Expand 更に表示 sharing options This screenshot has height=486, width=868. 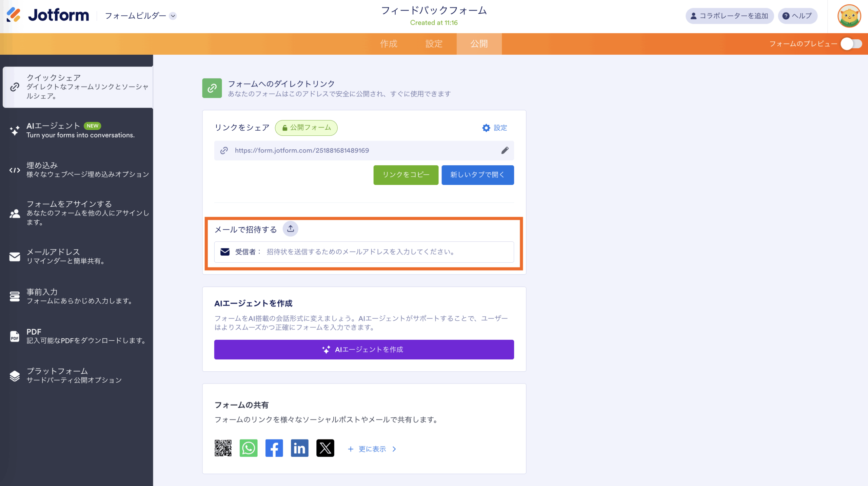point(372,449)
